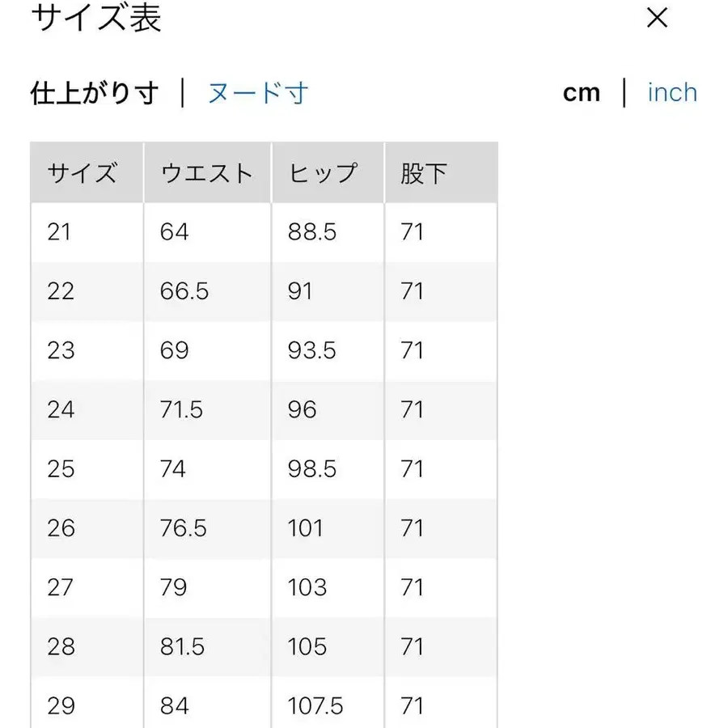This screenshot has height=728, width=728.
Task: Select size 29 at the bottom
Action: (x=61, y=706)
